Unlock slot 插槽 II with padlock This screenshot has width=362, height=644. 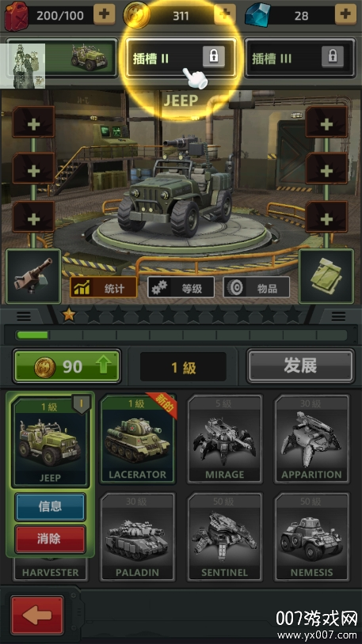181,58
